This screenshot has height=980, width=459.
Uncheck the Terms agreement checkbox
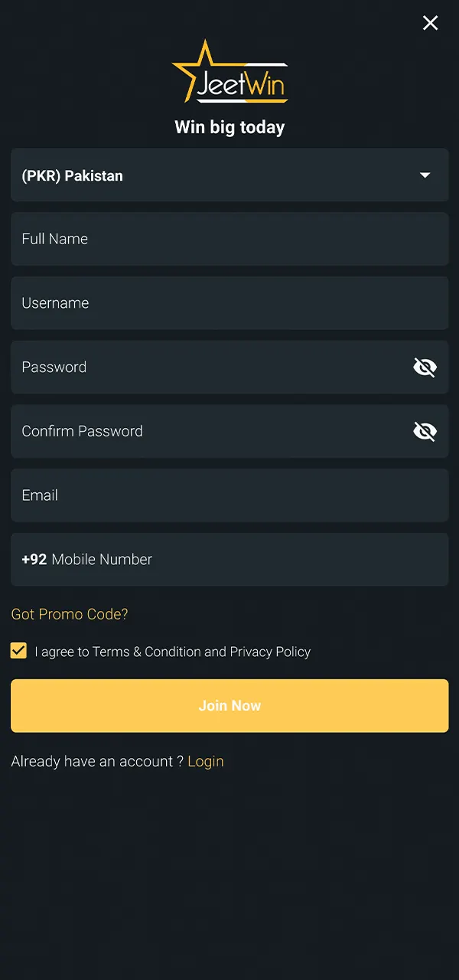coord(18,651)
